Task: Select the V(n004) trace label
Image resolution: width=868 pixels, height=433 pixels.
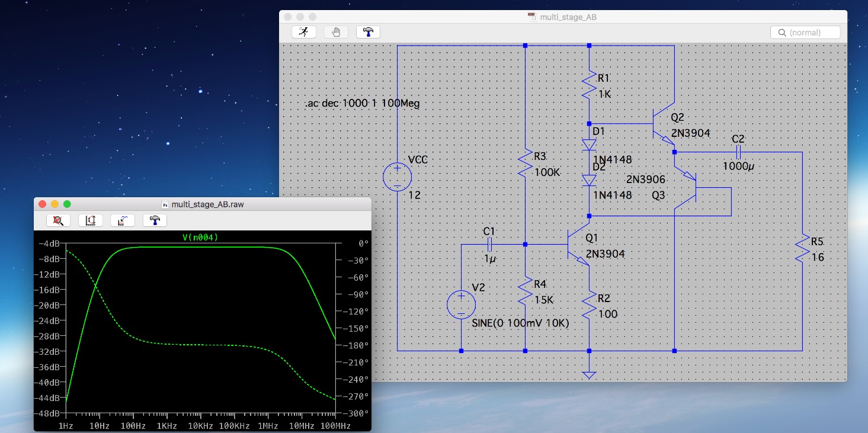Action: coord(200,238)
